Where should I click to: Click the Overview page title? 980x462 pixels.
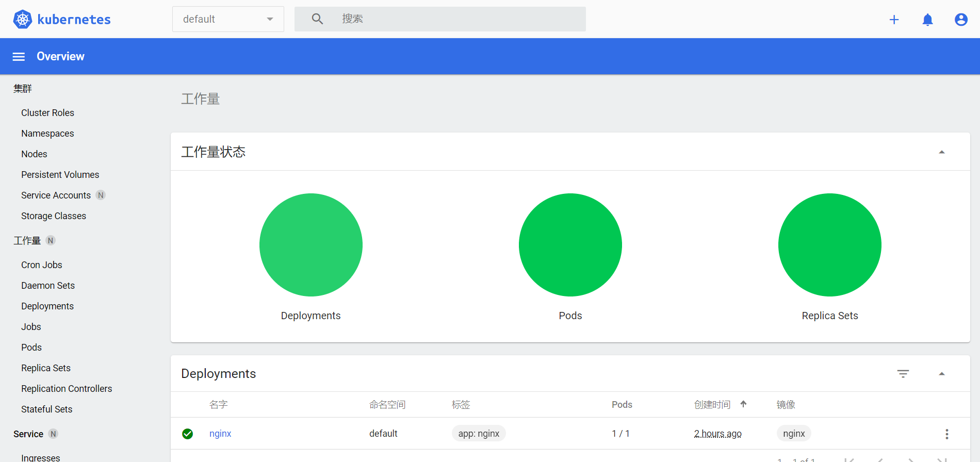click(x=60, y=57)
